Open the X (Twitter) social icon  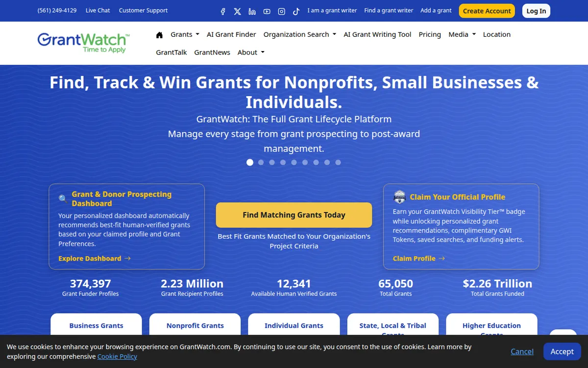[238, 11]
